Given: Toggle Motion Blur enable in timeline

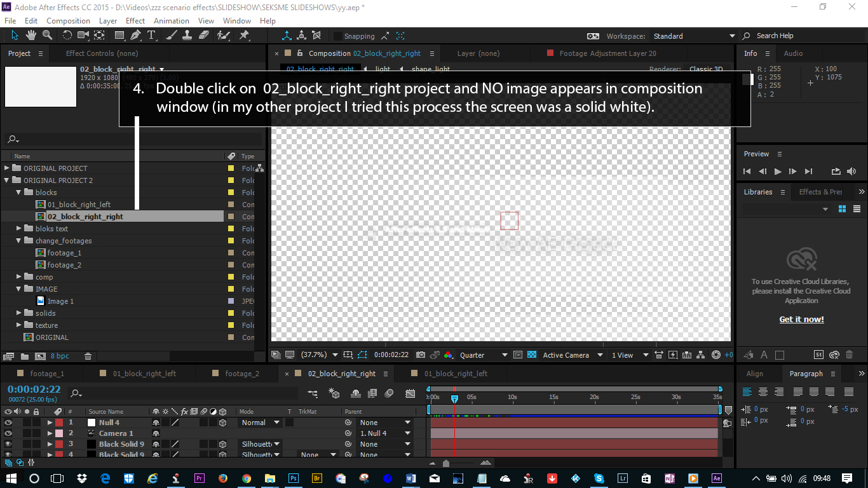Looking at the screenshot, I should (389, 394).
